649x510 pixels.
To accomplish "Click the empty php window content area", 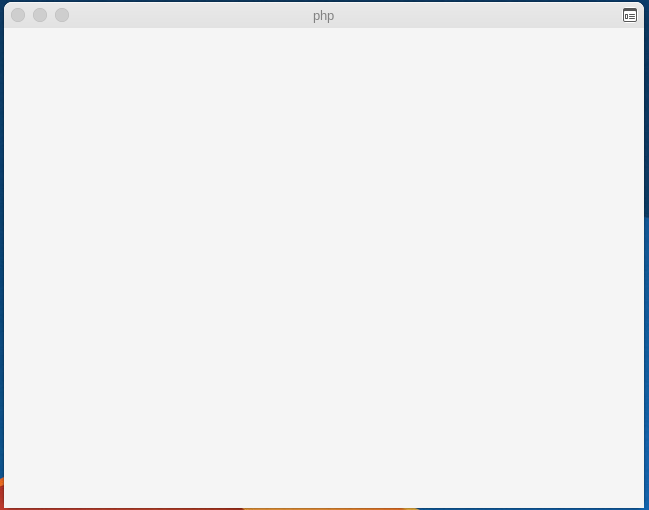I will 324,267.
